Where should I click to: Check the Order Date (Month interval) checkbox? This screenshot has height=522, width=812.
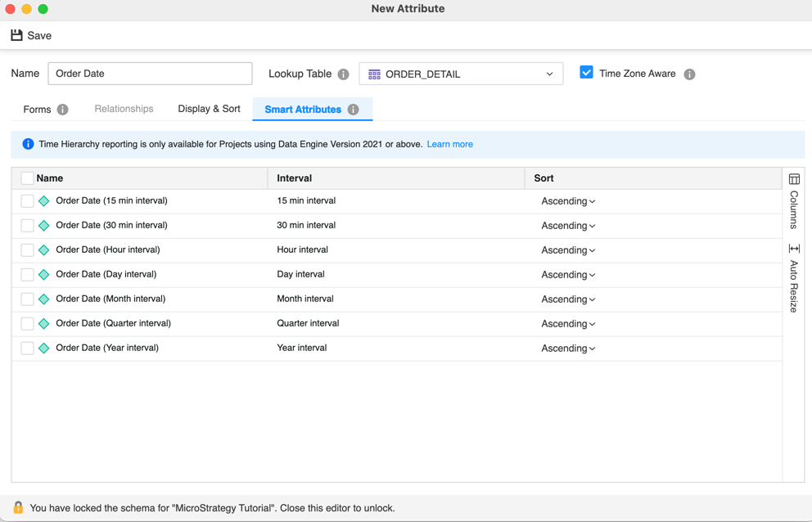[27, 299]
